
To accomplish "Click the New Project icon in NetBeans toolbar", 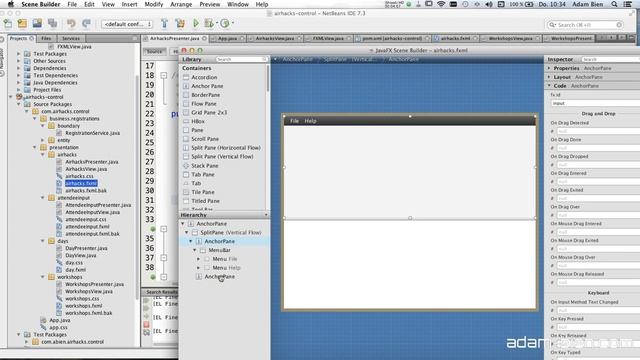I will [x=22, y=24].
